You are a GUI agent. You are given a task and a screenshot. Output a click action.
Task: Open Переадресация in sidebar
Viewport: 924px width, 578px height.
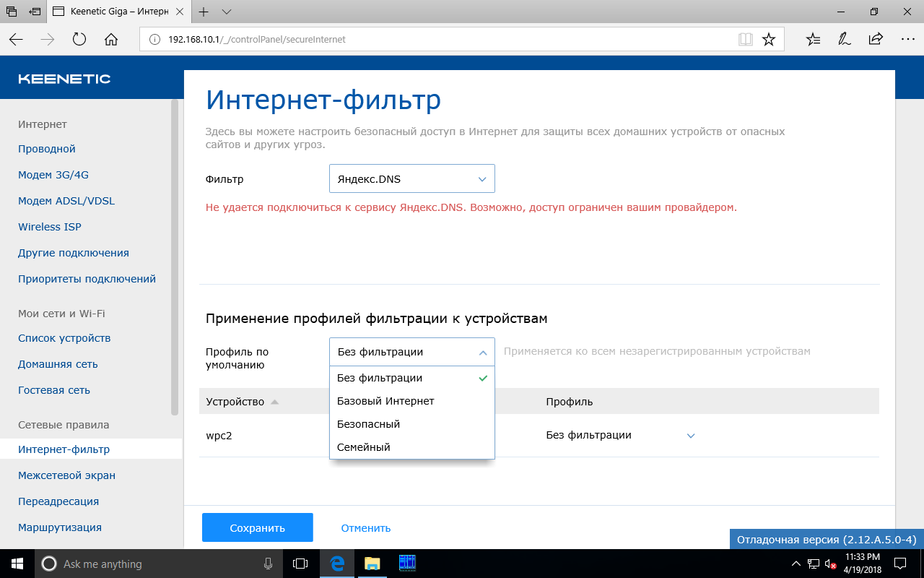point(58,501)
